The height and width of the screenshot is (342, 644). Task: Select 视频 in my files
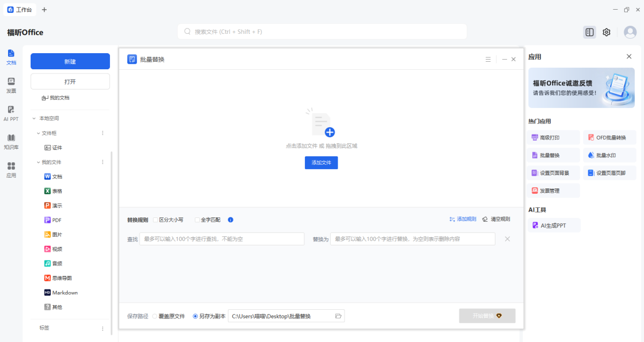pyautogui.click(x=54, y=249)
